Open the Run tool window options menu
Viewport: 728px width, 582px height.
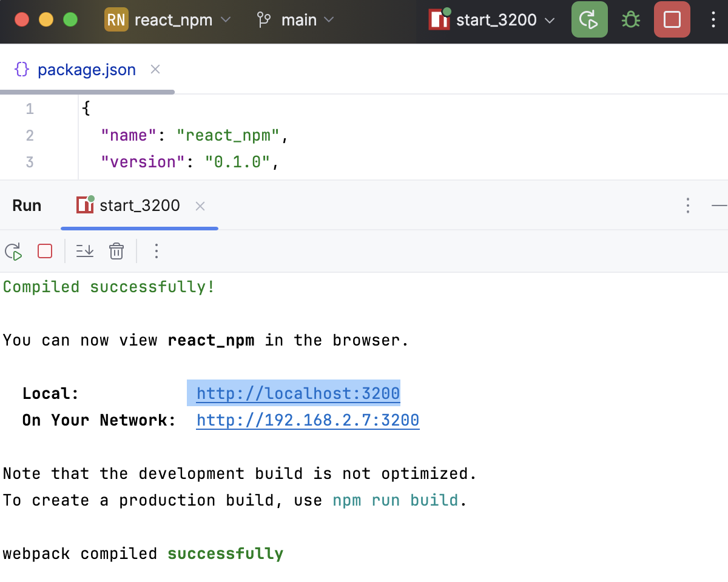click(x=688, y=206)
